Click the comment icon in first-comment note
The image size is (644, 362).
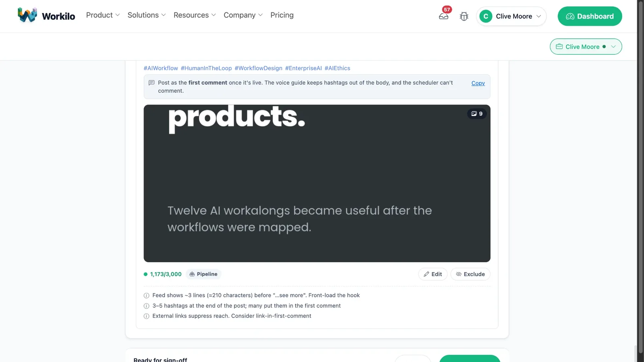(152, 83)
